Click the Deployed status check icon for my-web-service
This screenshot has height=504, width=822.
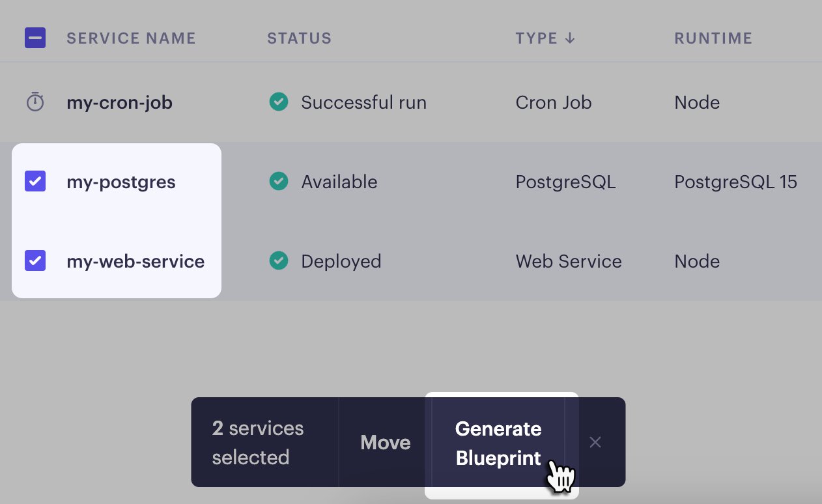(279, 261)
